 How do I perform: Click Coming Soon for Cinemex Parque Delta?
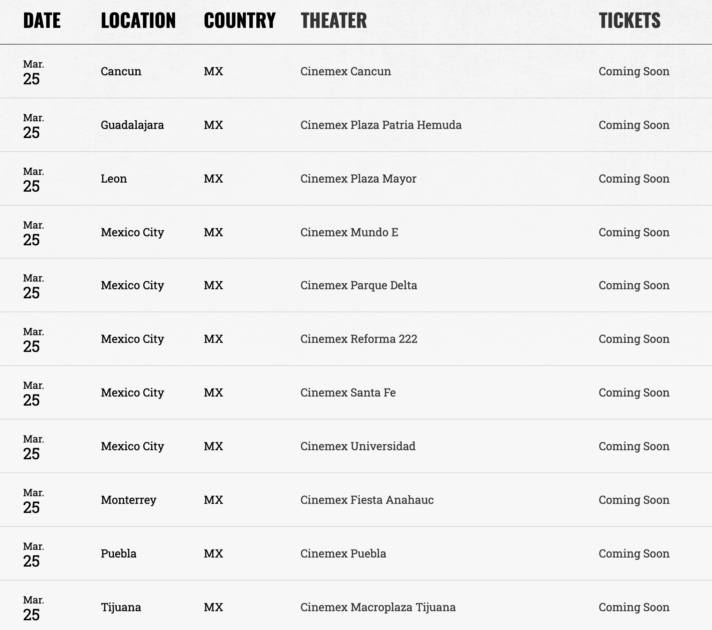634,286
